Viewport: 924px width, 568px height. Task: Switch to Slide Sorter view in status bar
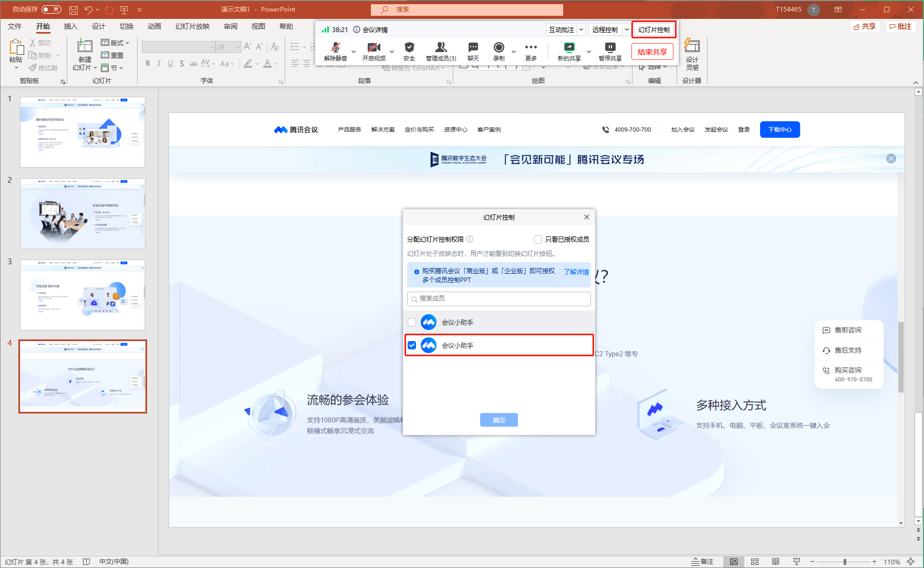coord(755,561)
